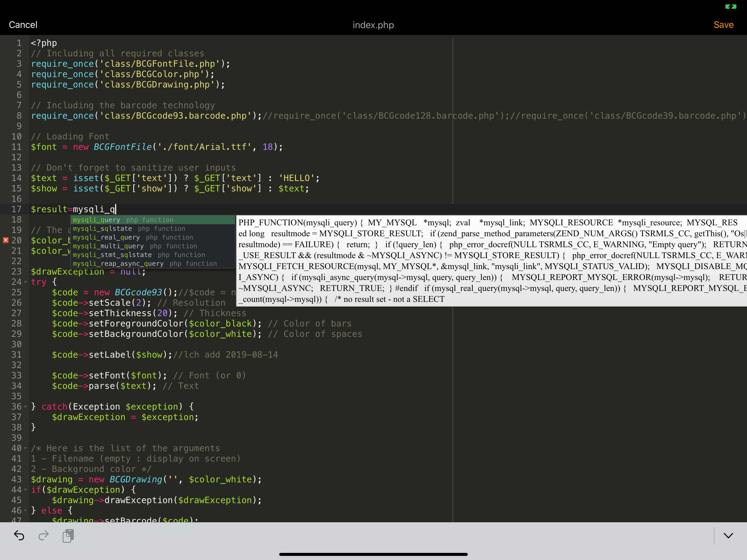
Task: Fold the comment block at line 40
Action: tap(25, 448)
